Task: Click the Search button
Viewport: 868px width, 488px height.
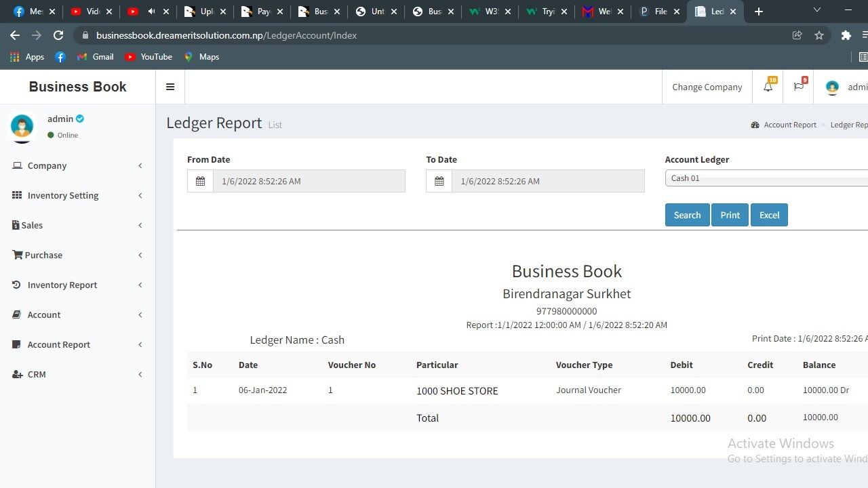Action: (x=687, y=215)
